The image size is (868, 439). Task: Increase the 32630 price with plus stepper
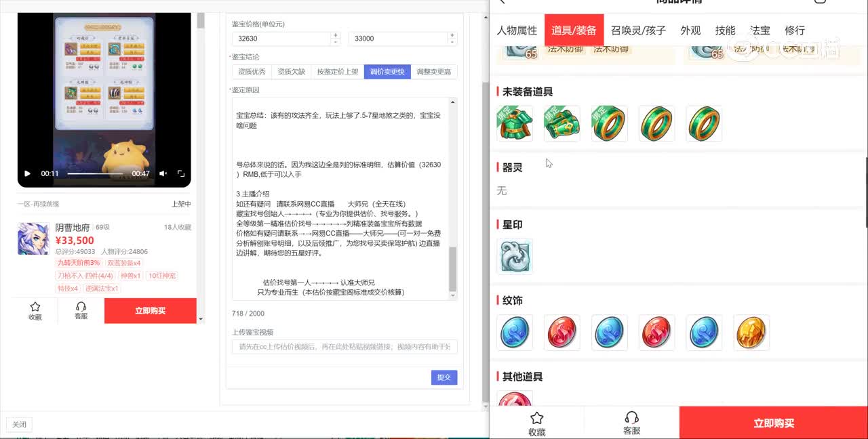(335, 35)
